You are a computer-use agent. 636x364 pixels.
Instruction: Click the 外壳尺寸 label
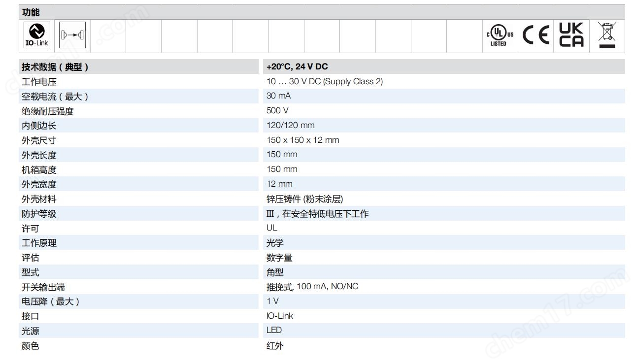[x=39, y=140]
